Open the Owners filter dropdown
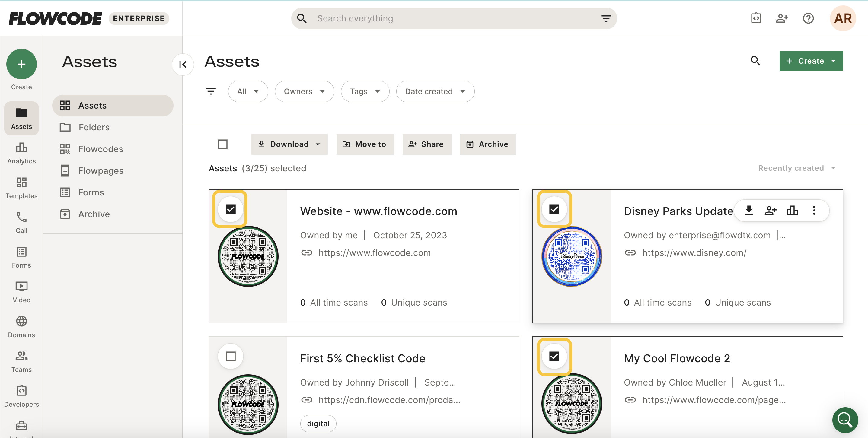Screen dimensions: 868x438 click(x=304, y=91)
